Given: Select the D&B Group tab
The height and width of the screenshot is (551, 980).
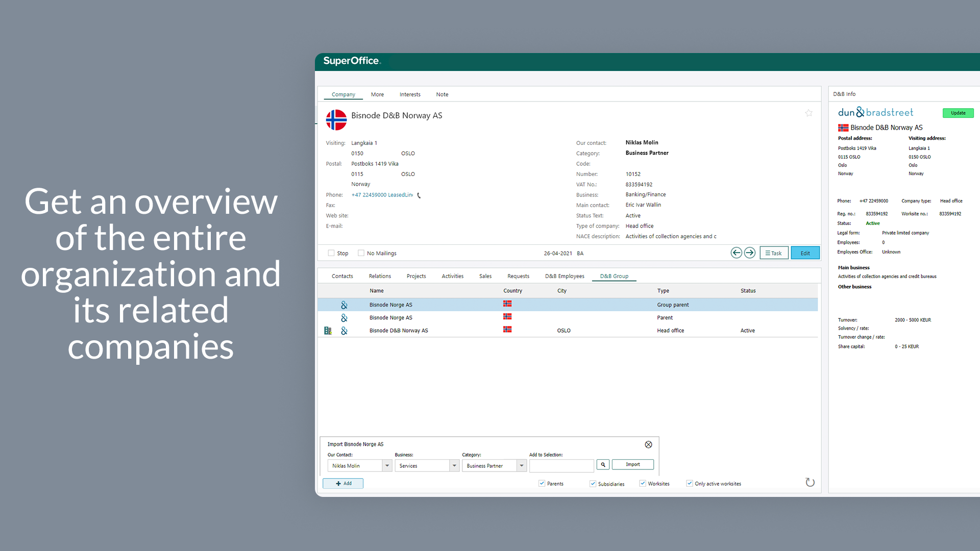Looking at the screenshot, I should point(614,277).
